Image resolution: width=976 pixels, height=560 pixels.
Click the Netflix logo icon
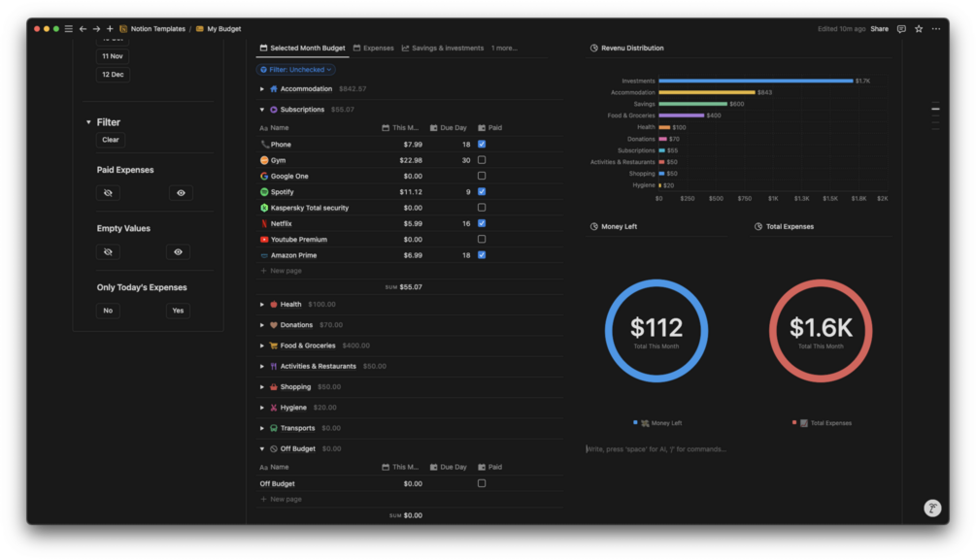[x=264, y=223]
